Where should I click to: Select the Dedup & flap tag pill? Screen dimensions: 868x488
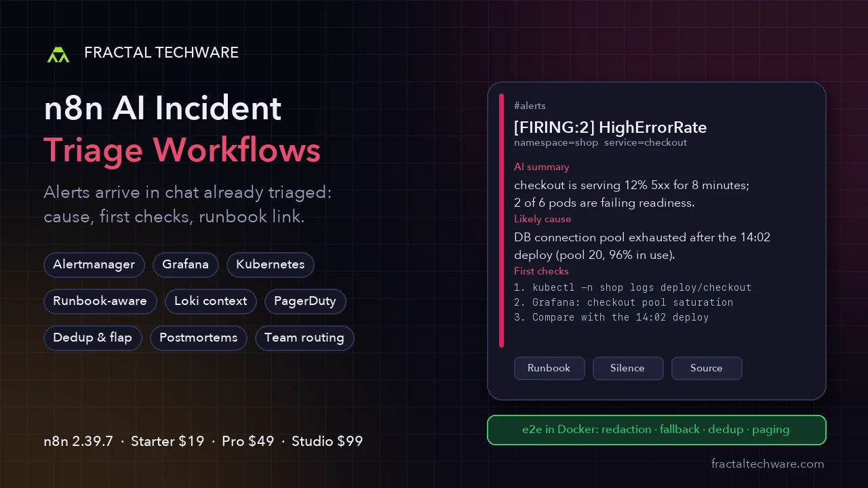(93, 338)
